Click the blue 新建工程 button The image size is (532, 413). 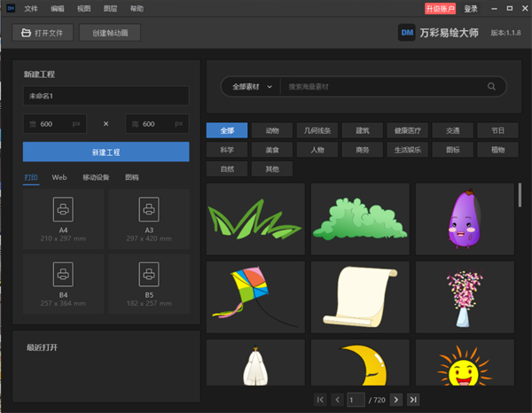pos(106,152)
